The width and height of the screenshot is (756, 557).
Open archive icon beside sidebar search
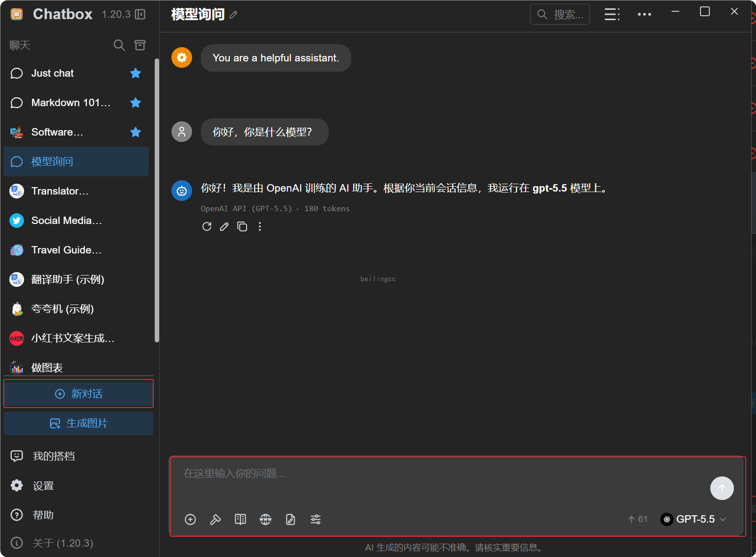point(140,45)
